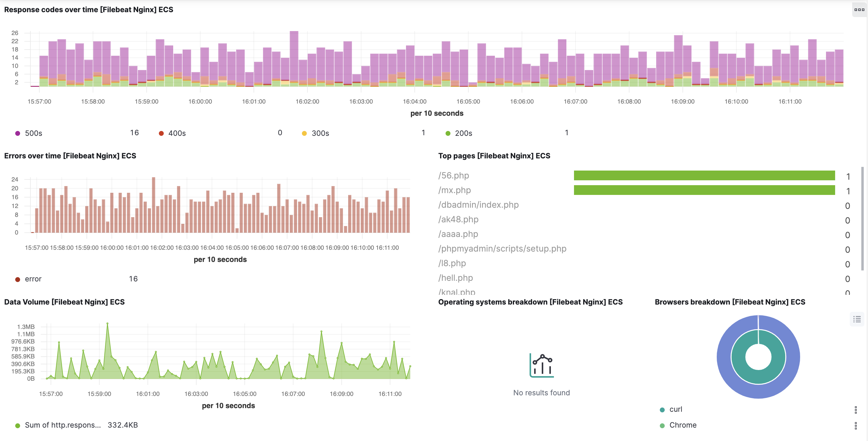This screenshot has width=868, height=441.
Task: Click yellow 300s legend color dot
Action: tap(304, 133)
